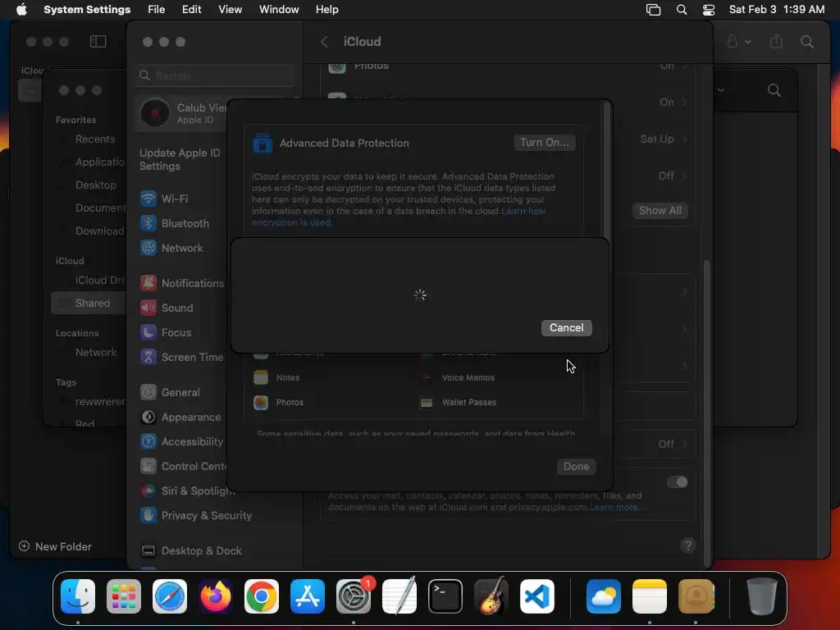Open Control Center in menu bar
This screenshot has width=840, height=630.
(x=708, y=10)
